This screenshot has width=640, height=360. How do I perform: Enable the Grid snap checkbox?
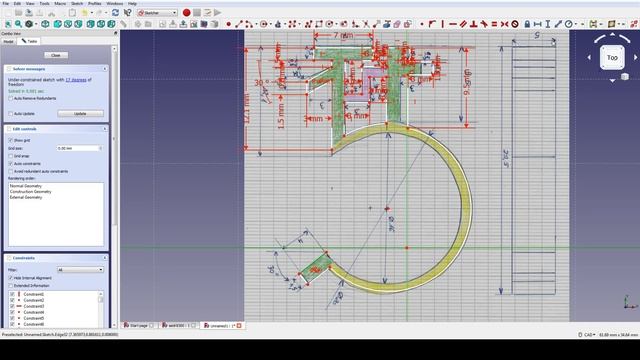[x=11, y=156]
